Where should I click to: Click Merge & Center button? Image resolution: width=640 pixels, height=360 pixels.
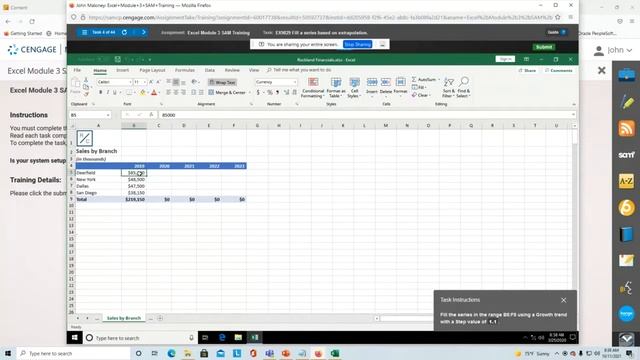point(227,93)
